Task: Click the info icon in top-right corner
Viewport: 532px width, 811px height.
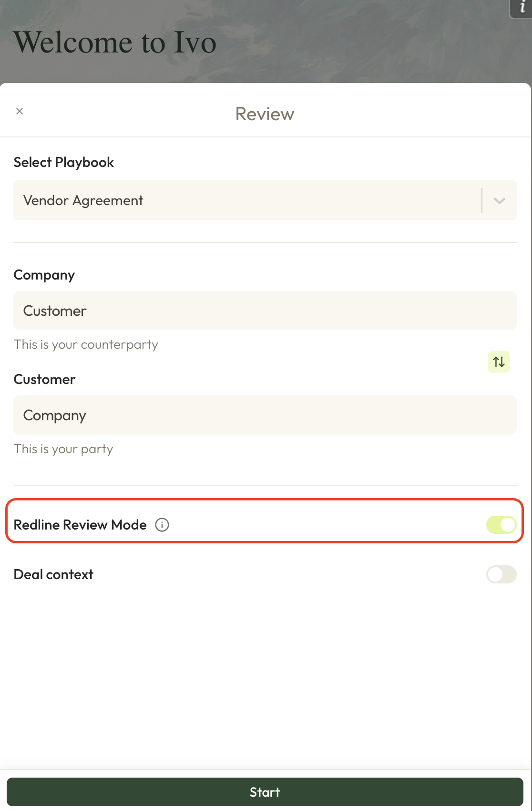Action: point(522,8)
